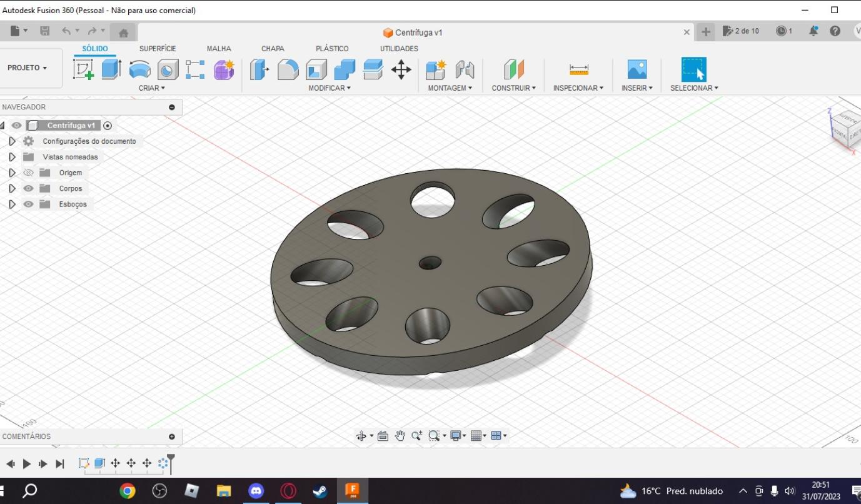Activate the Select tool icon
This screenshot has height=504, width=861.
tap(694, 69)
